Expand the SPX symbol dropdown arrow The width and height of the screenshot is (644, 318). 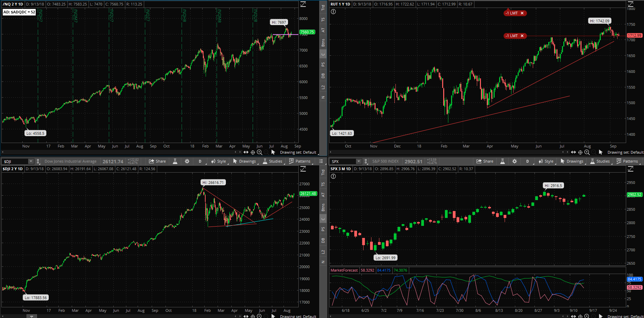pyautogui.click(x=359, y=161)
